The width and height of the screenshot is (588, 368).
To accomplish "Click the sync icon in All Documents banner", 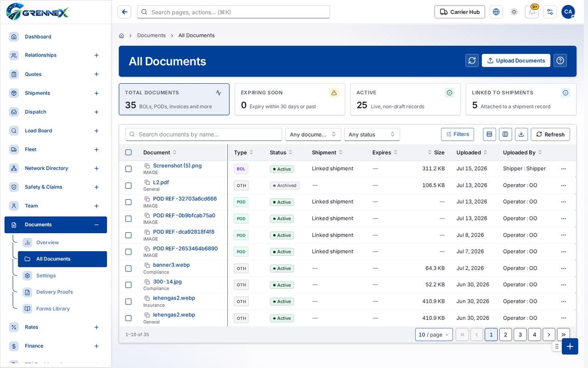I will (472, 60).
